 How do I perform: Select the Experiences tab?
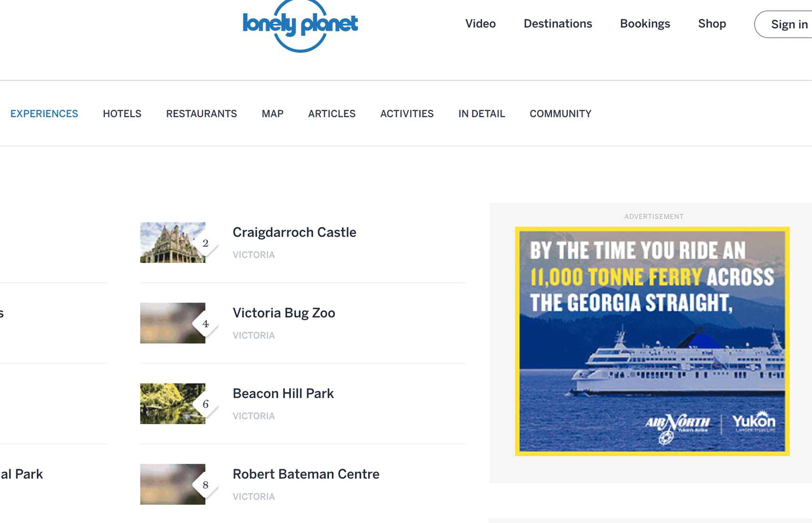point(44,114)
